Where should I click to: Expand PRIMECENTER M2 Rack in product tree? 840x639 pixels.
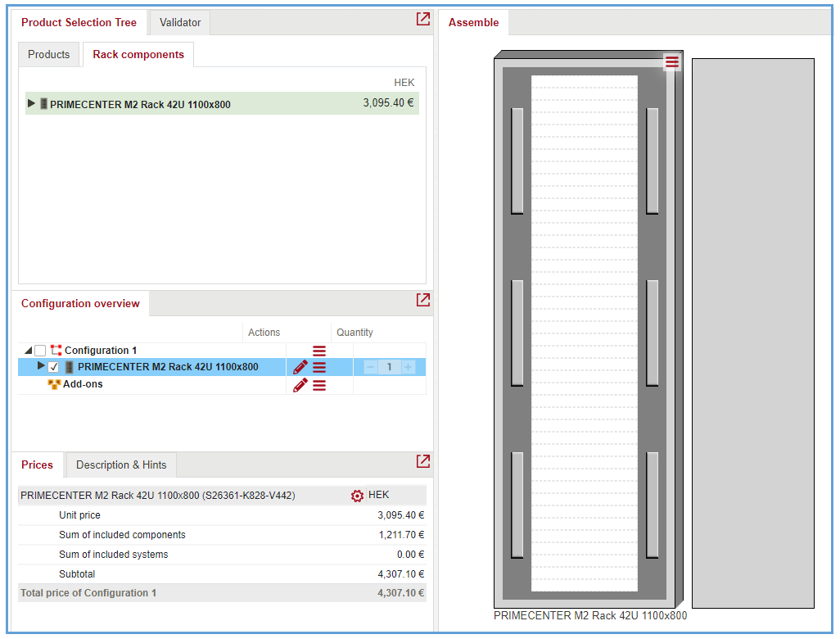(31, 103)
